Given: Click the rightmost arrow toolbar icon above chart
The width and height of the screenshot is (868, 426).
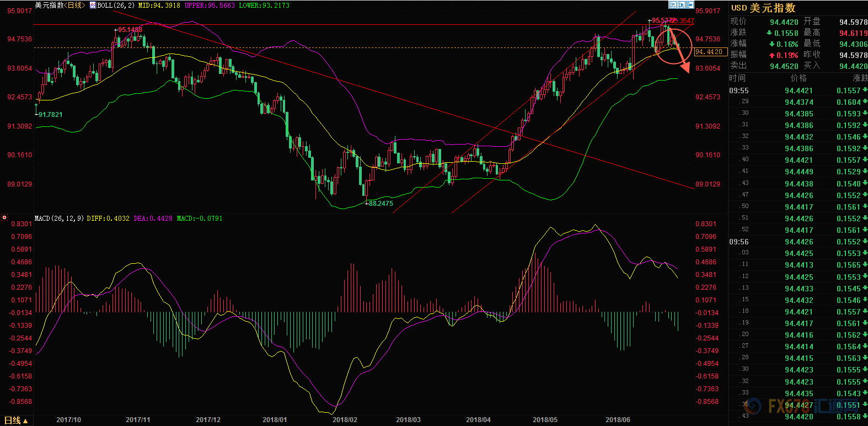Looking at the screenshot, I should point(689,5).
